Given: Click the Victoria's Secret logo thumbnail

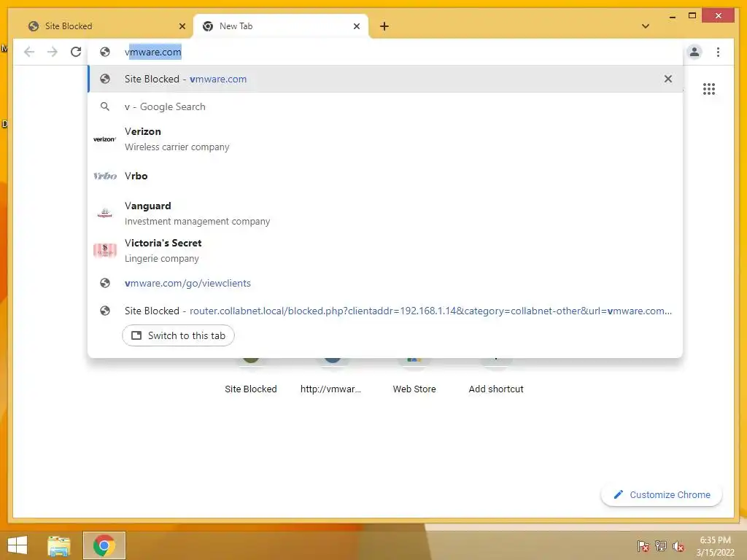Looking at the screenshot, I should (105, 250).
